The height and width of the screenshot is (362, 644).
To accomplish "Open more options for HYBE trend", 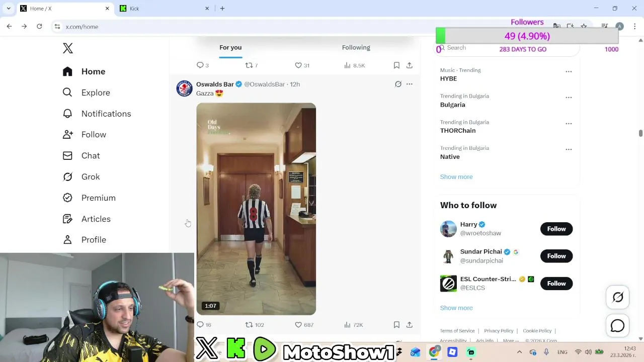I will pos(569,71).
